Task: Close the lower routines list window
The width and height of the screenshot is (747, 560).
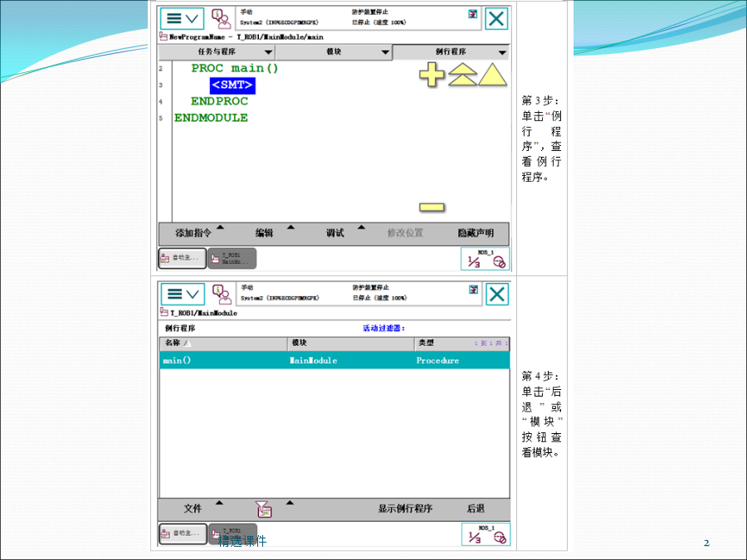Action: [x=497, y=294]
